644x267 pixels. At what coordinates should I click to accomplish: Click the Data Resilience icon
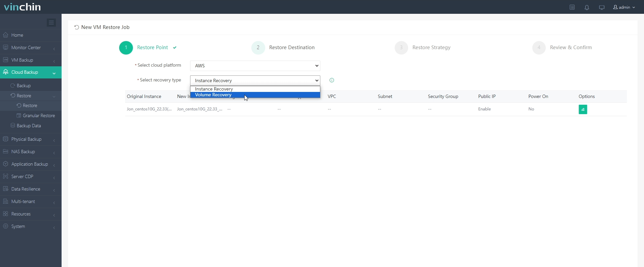5,189
